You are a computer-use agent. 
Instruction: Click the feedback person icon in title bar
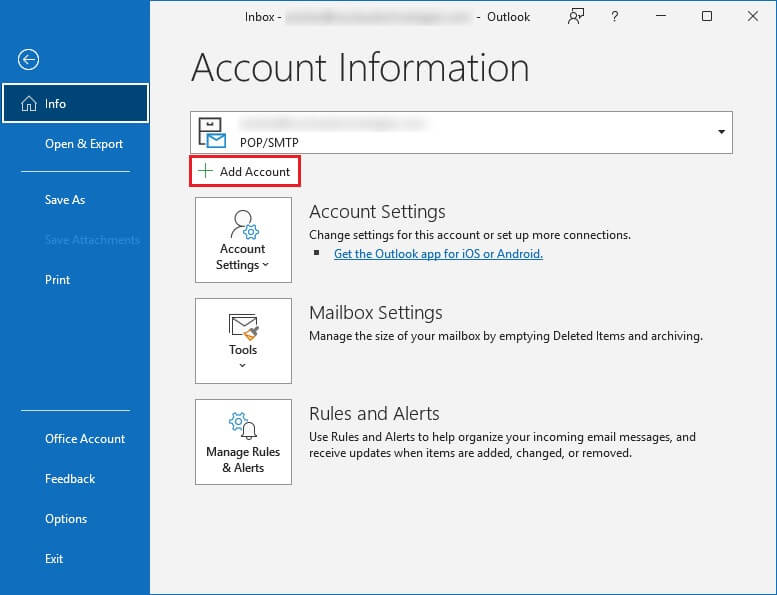click(576, 16)
